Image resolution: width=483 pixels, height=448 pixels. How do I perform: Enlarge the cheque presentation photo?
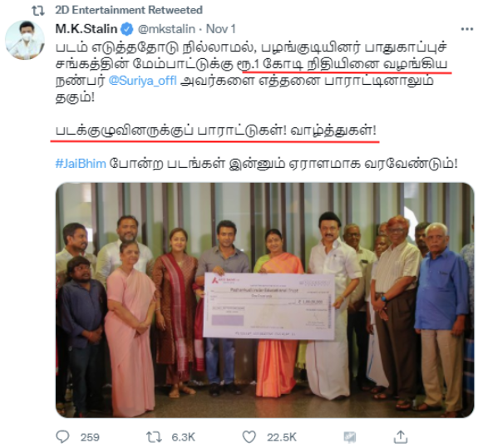coord(264,300)
